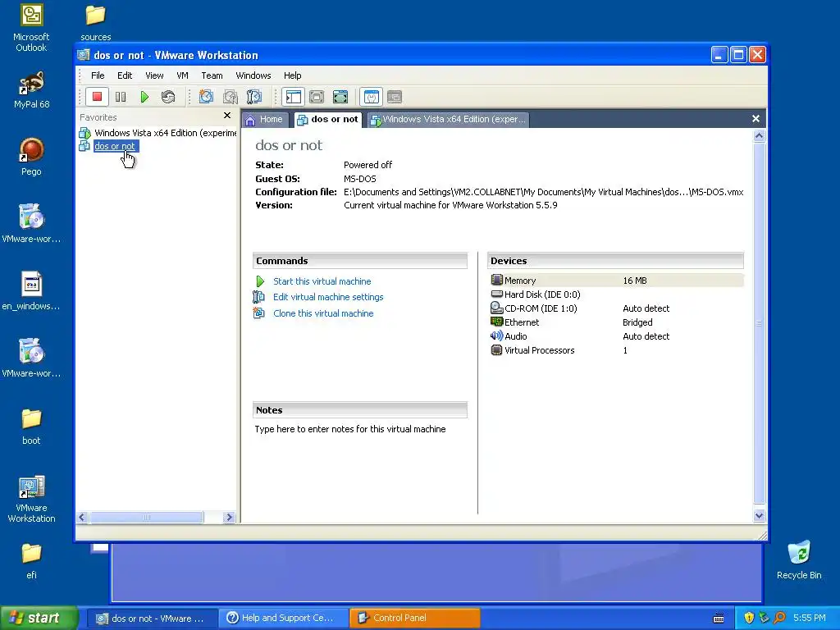Switch to the Windows Vista x64 Edition tab

pyautogui.click(x=448, y=120)
